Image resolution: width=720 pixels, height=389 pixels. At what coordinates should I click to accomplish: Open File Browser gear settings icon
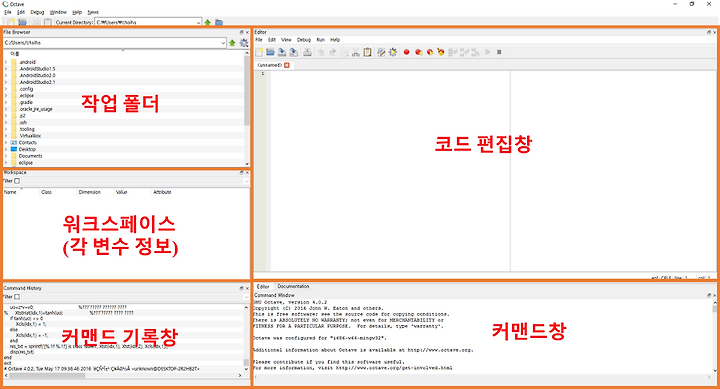[244, 43]
